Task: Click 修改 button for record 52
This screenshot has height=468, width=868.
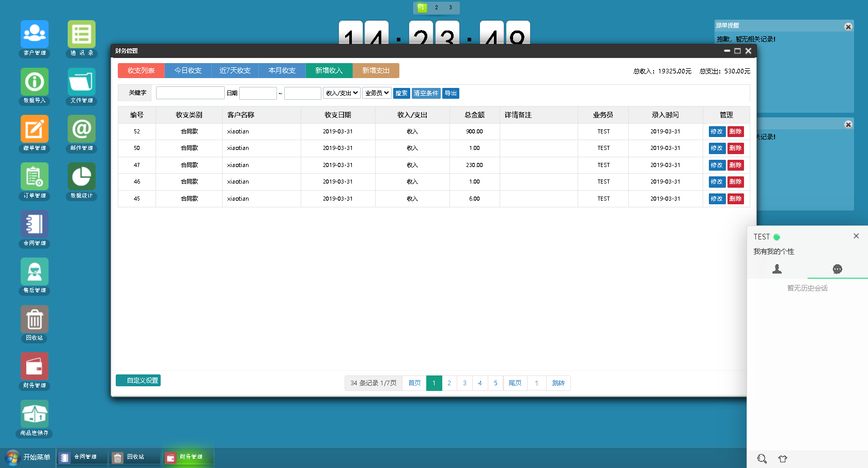Action: (x=717, y=132)
